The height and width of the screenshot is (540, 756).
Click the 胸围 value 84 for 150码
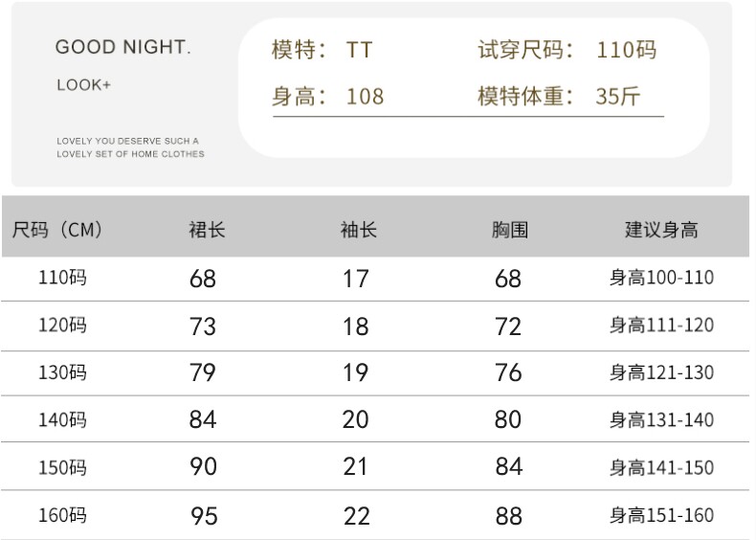point(509,467)
